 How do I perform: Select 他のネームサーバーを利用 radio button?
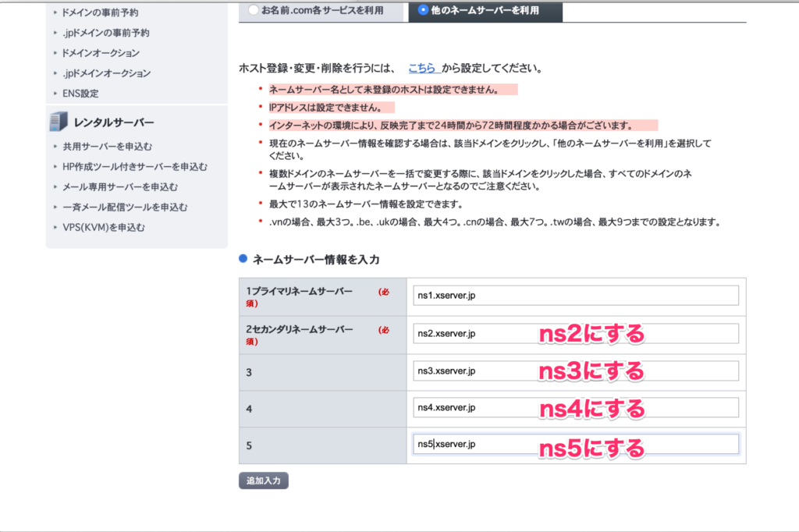(423, 10)
